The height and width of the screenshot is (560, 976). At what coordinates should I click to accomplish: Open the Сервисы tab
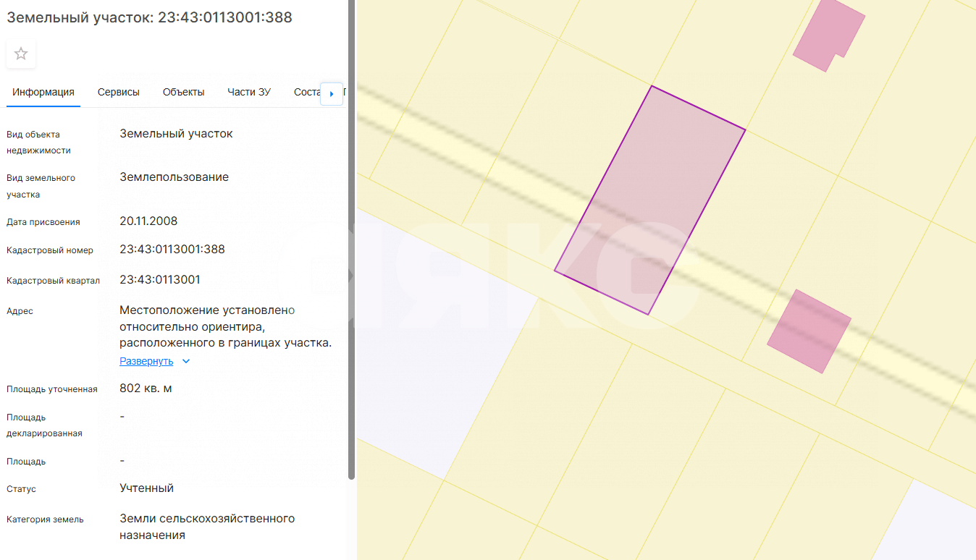pyautogui.click(x=119, y=92)
